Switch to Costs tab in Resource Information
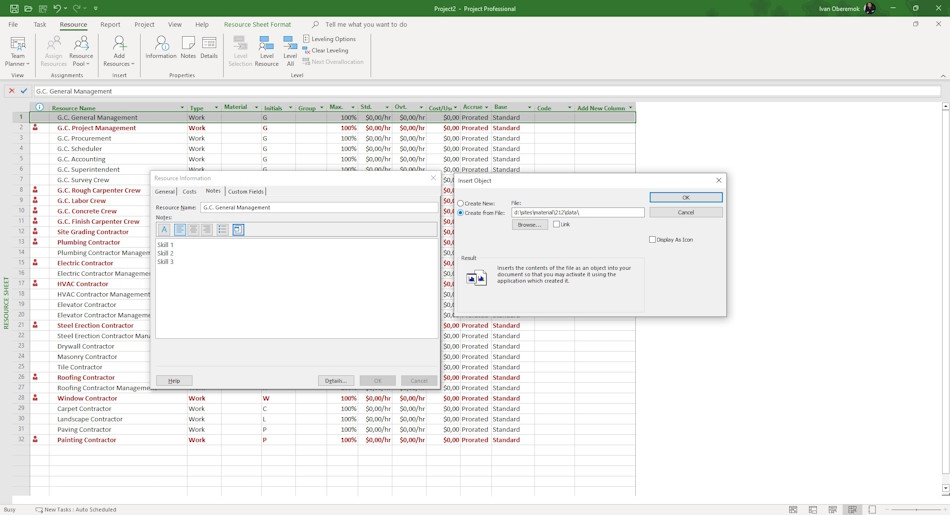The width and height of the screenshot is (950, 515). click(190, 191)
